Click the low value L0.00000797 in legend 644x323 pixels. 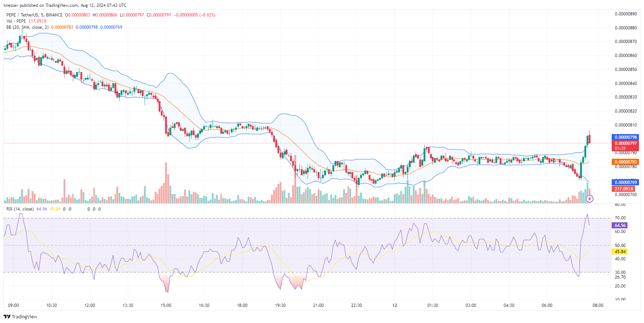[132, 15]
